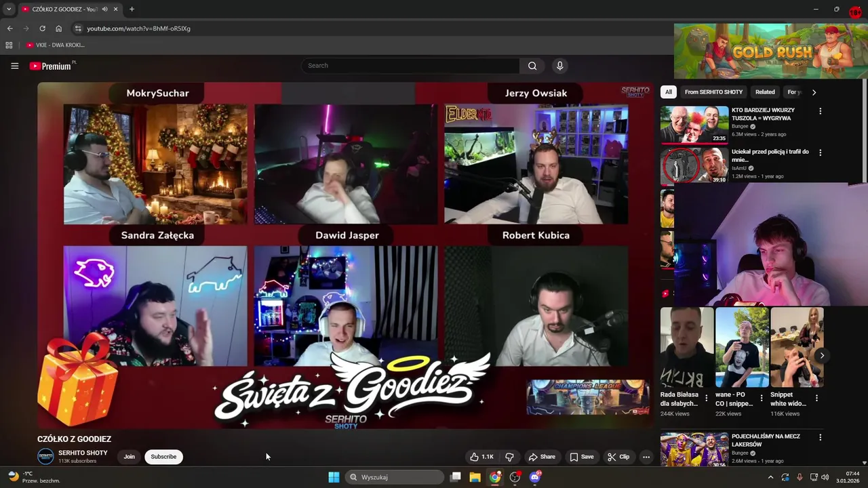View site information icon in address bar
This screenshot has height=488, width=868.
click(x=78, y=28)
